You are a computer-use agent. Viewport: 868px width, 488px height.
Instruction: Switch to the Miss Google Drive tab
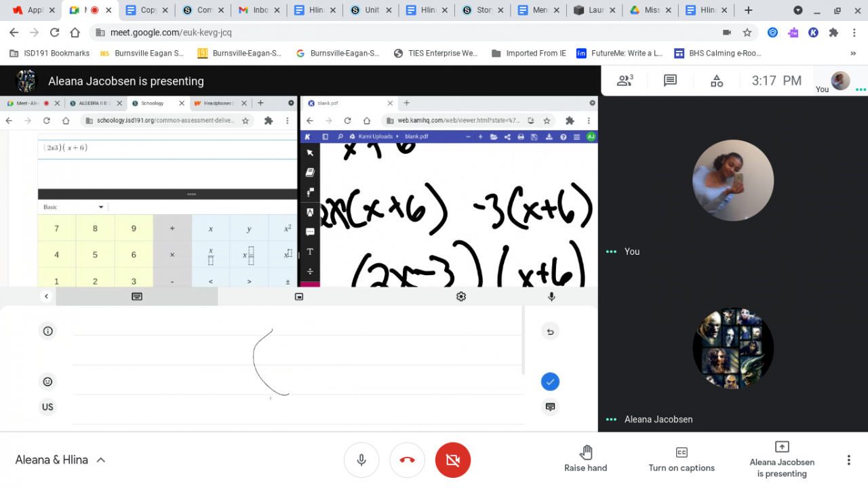click(x=651, y=10)
